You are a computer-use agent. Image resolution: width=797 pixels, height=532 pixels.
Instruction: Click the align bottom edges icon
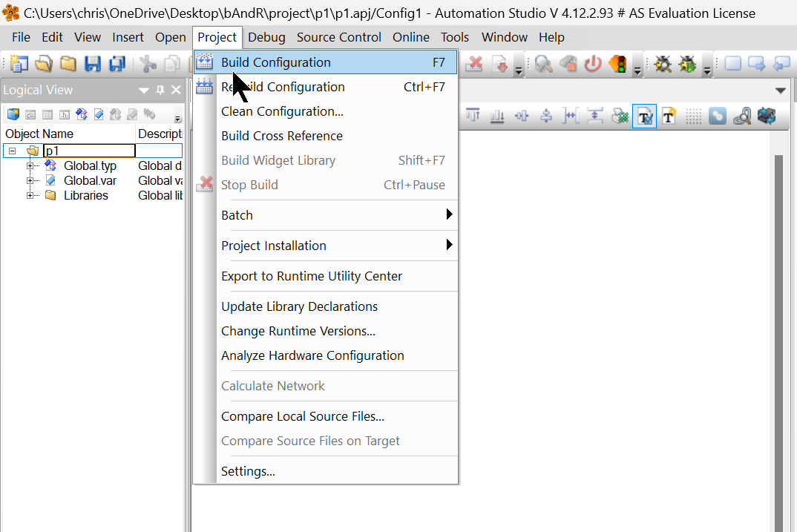coord(497,116)
